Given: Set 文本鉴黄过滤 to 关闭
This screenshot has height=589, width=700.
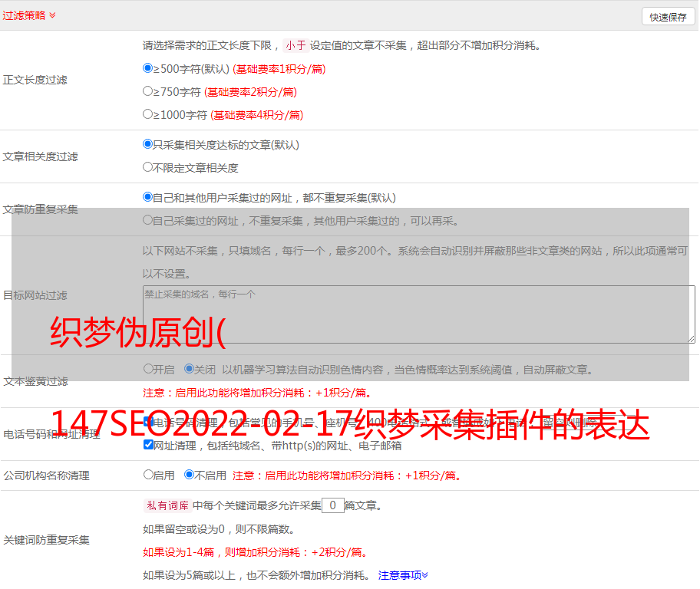Looking at the screenshot, I should point(189,369).
